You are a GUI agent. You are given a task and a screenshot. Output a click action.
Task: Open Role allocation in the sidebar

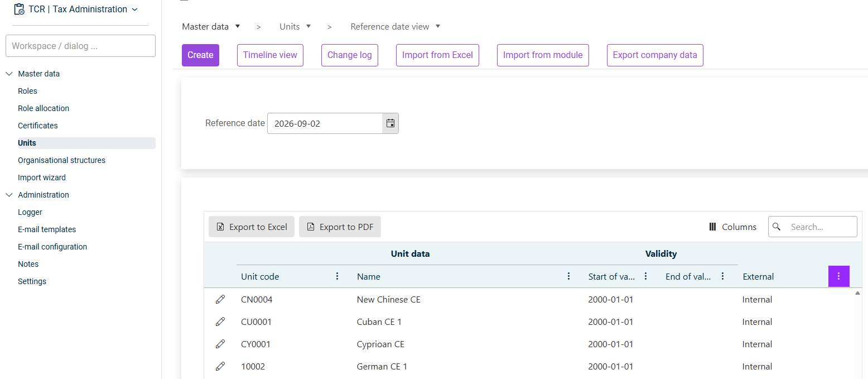point(44,108)
